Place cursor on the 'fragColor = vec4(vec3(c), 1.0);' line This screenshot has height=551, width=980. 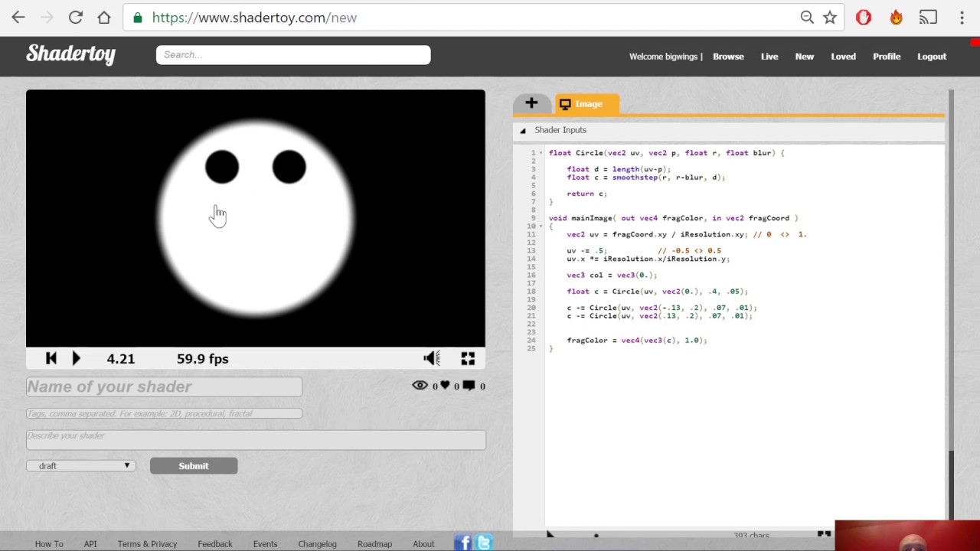pyautogui.click(x=637, y=341)
